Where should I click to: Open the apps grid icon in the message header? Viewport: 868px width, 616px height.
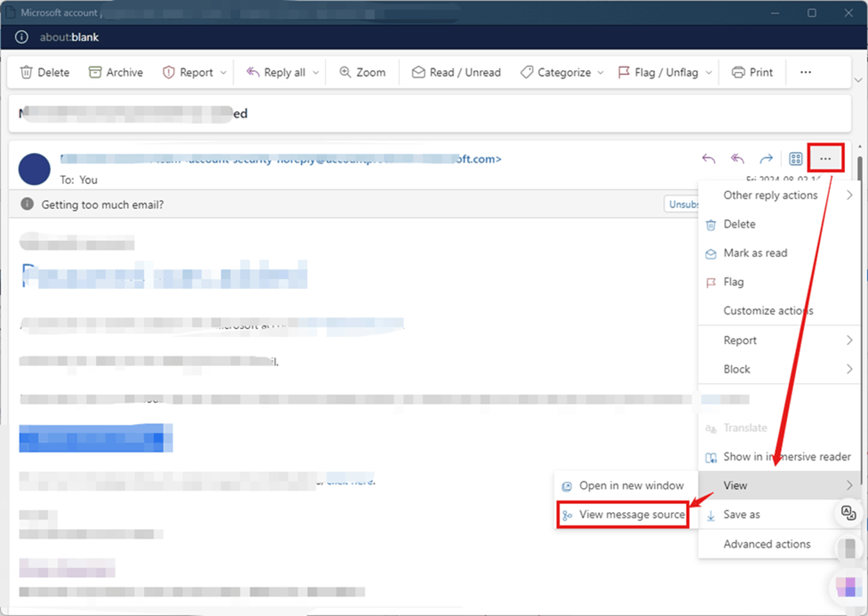(796, 159)
